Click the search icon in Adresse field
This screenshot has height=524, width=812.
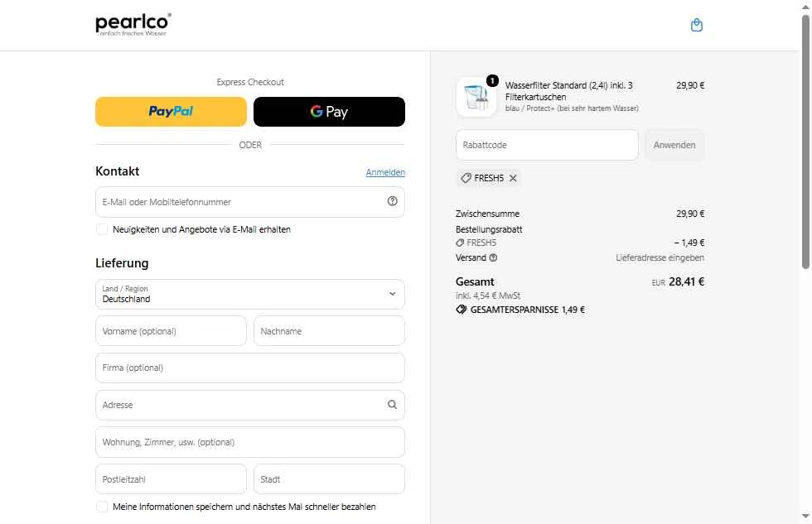392,405
